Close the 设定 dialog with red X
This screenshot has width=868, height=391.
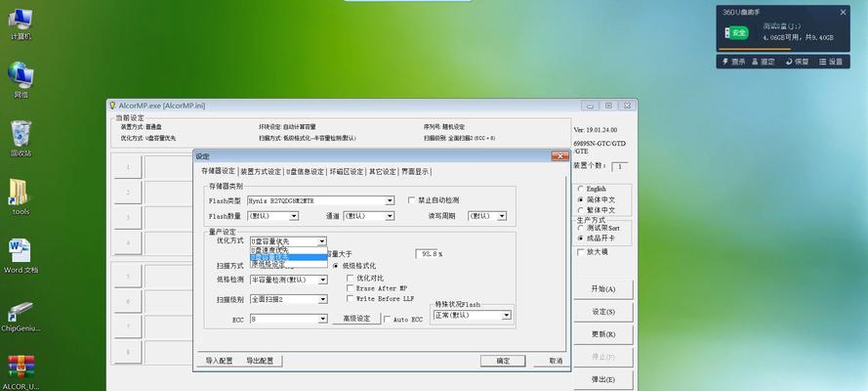(x=559, y=156)
